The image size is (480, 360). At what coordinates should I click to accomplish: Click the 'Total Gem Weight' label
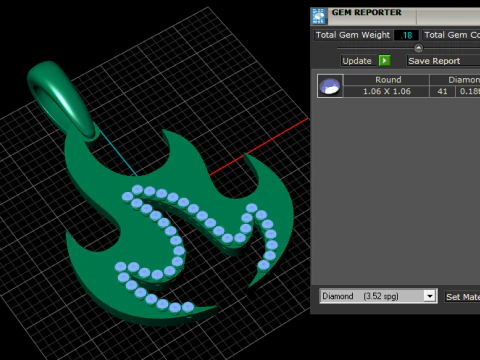pyautogui.click(x=353, y=35)
